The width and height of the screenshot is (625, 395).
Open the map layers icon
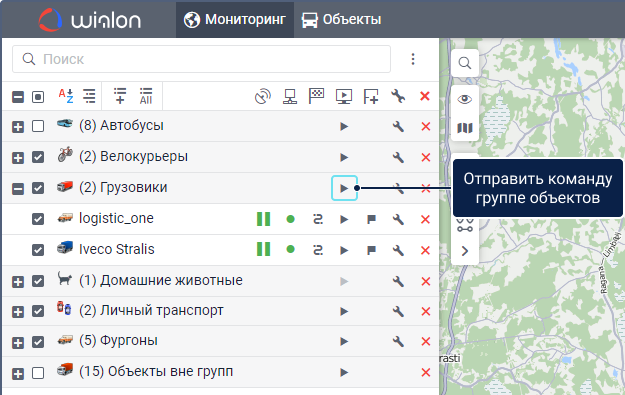point(465,128)
